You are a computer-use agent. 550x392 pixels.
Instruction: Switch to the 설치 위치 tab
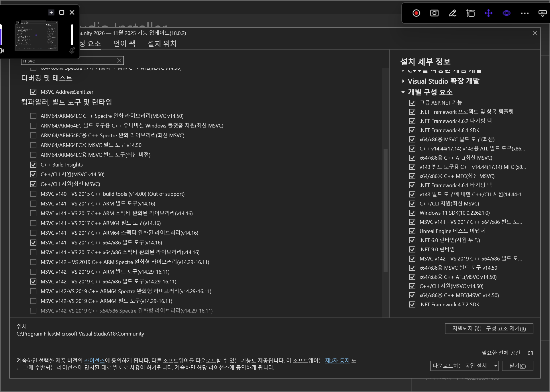162,44
